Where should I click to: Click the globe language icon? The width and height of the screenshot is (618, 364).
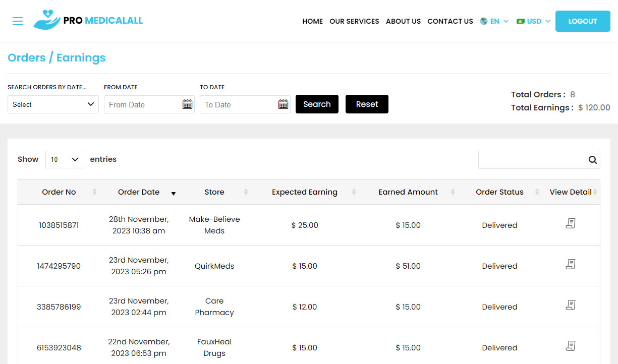click(484, 21)
